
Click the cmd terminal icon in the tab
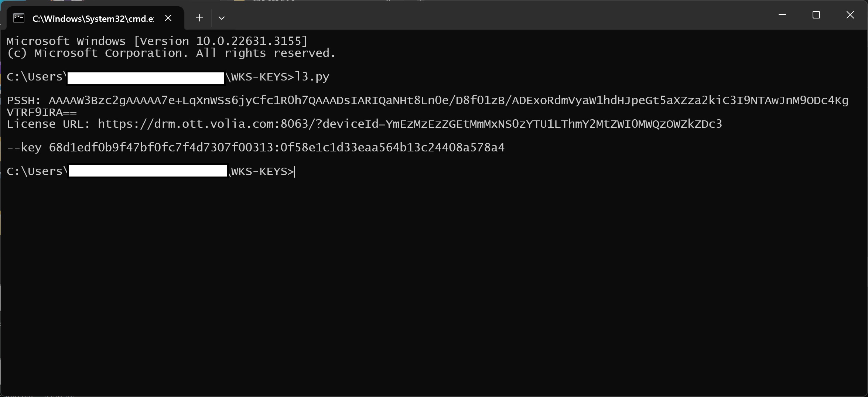click(x=19, y=18)
